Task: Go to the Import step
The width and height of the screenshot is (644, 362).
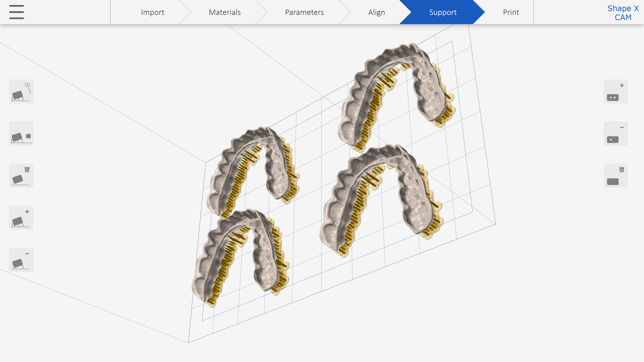Action: [152, 12]
